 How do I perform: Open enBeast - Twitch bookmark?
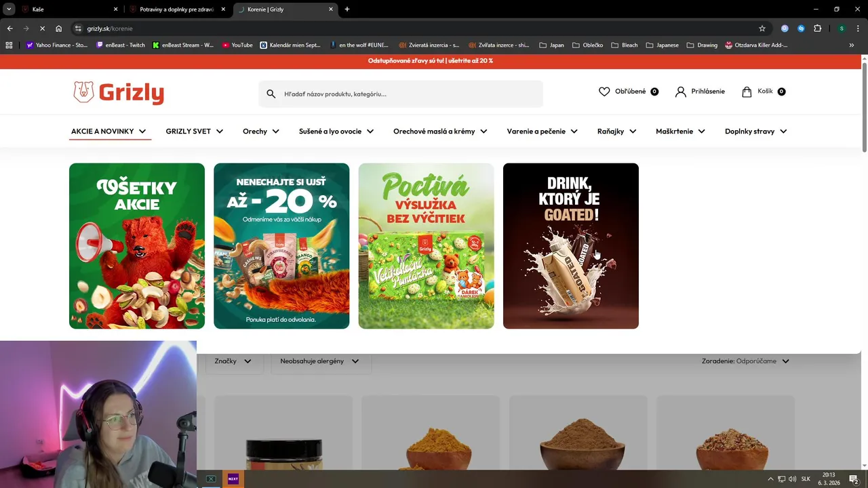coord(121,45)
